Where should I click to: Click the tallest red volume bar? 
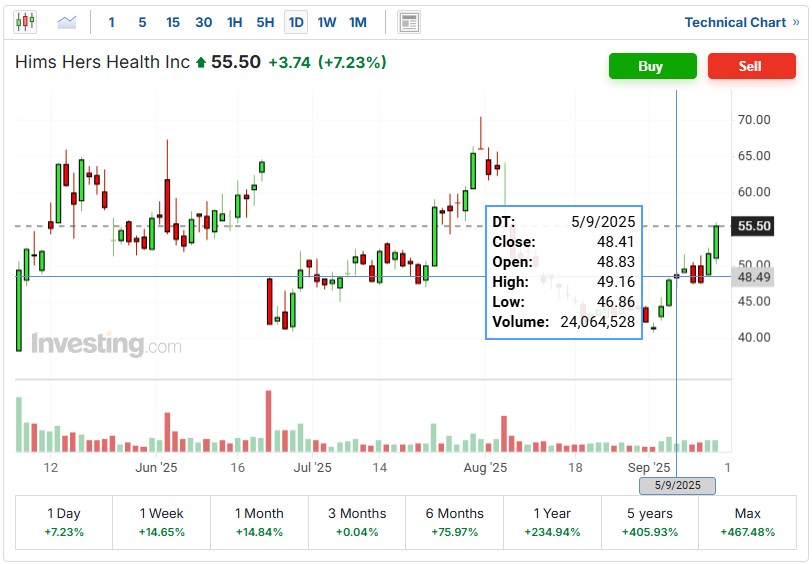[x=268, y=421]
